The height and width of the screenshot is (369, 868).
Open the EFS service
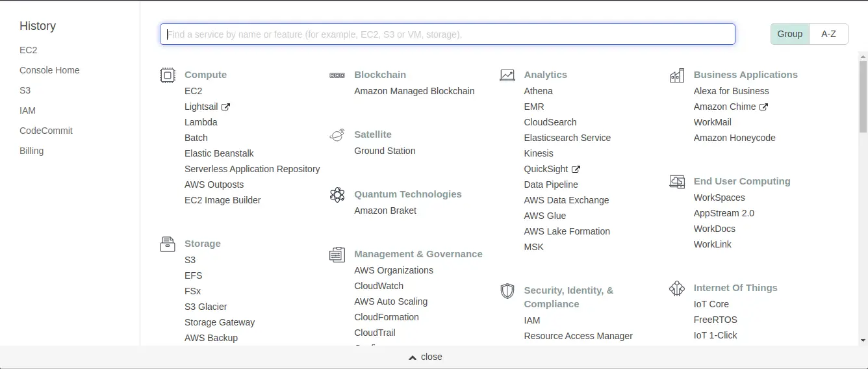(x=194, y=275)
